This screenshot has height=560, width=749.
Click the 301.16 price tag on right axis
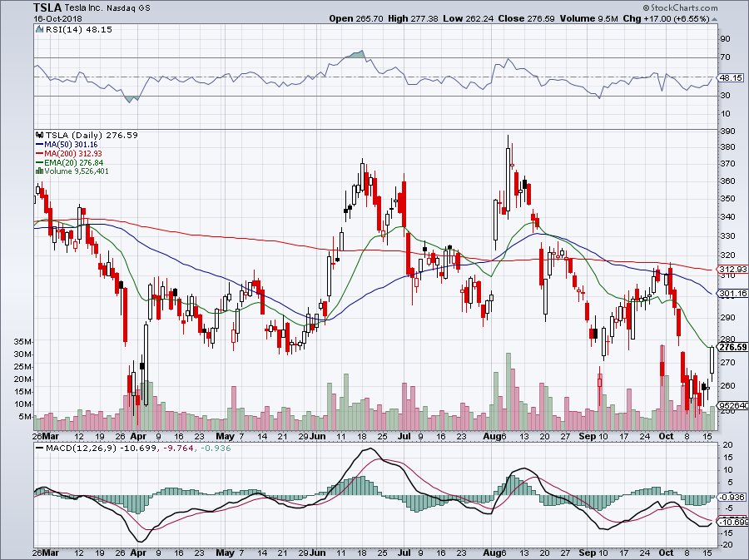[733, 293]
